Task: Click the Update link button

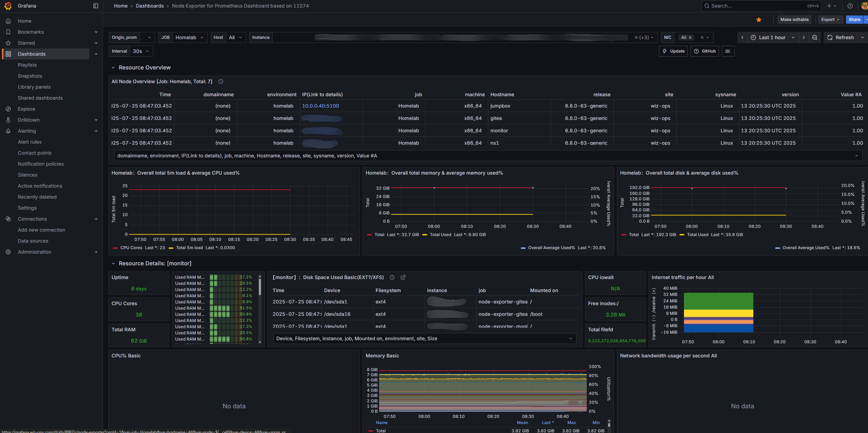Action: coord(673,51)
